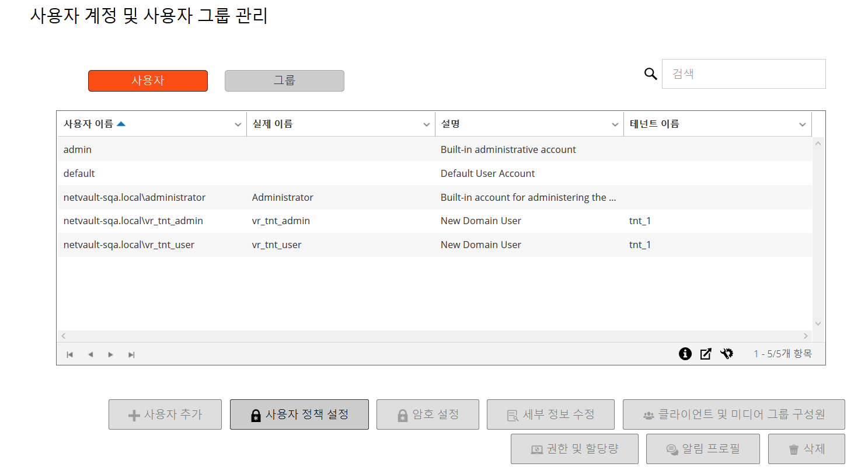Open the 실제 이름 column dropdown menu
The image size is (868, 467).
427,124
